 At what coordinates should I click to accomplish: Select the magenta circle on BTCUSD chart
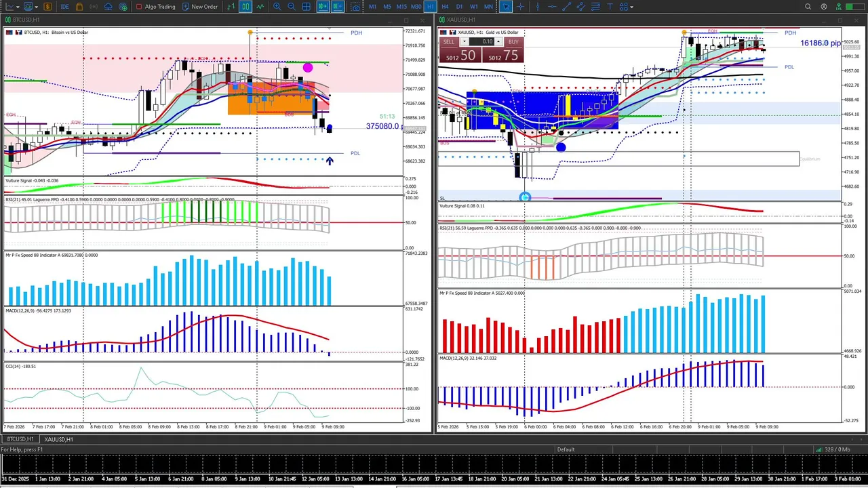(308, 67)
